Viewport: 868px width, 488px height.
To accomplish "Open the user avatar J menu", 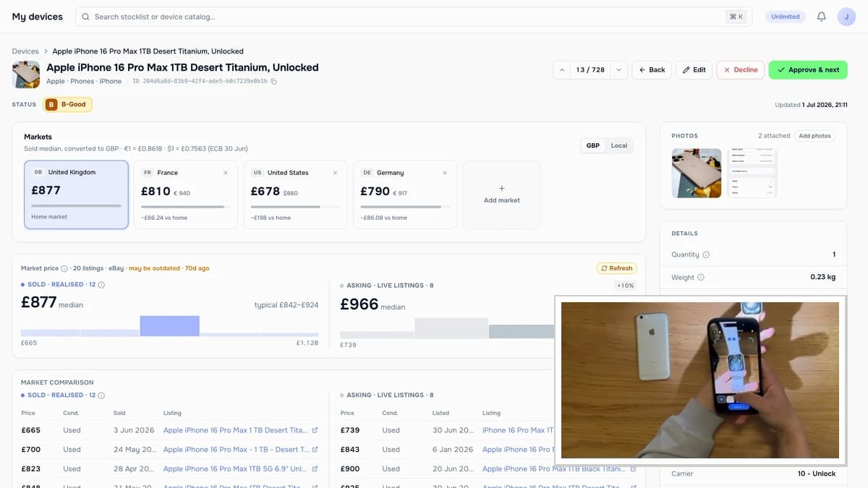I will [846, 17].
